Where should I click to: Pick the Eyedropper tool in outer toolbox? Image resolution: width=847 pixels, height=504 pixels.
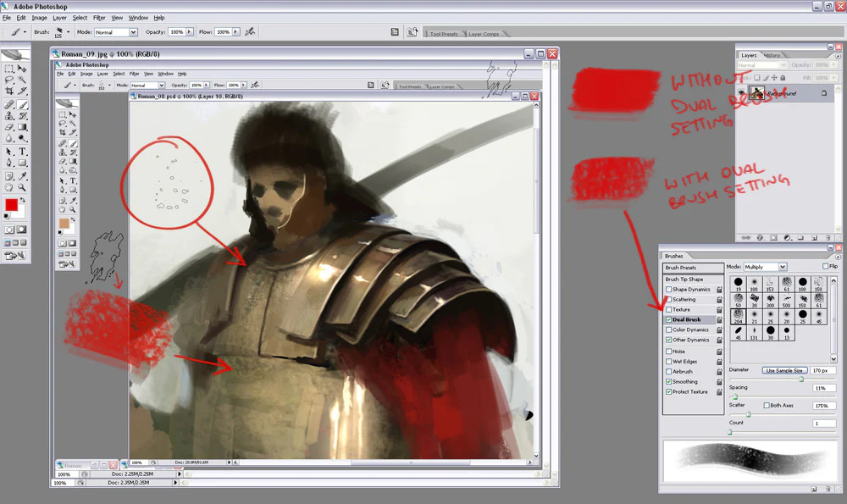click(22, 176)
